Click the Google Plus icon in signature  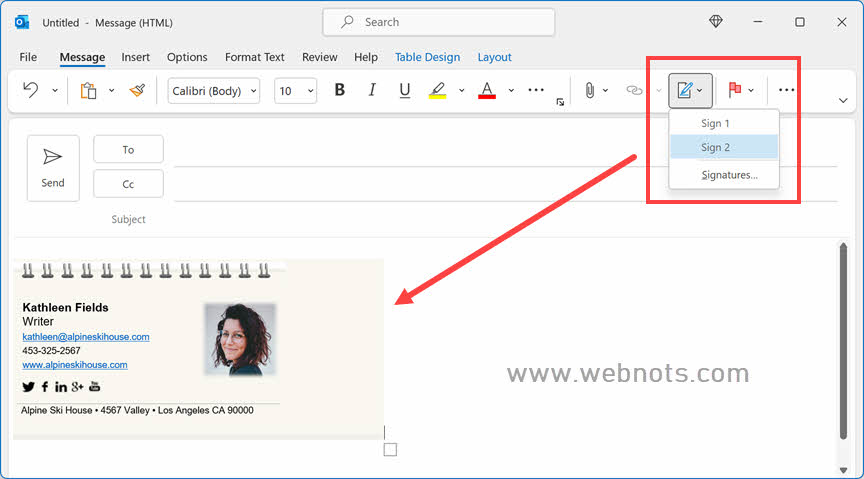click(x=77, y=387)
